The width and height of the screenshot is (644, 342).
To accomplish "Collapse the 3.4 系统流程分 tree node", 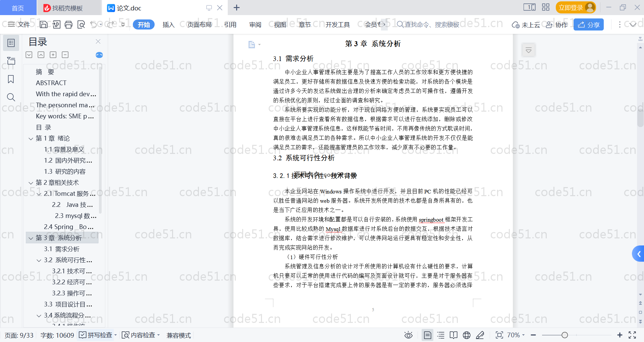I will pos(39,316).
